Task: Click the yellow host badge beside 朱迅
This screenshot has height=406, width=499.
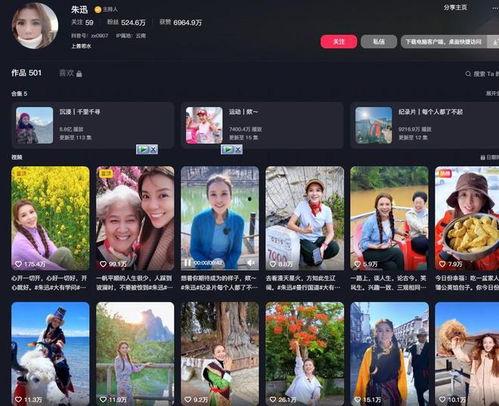Action: click(98, 10)
